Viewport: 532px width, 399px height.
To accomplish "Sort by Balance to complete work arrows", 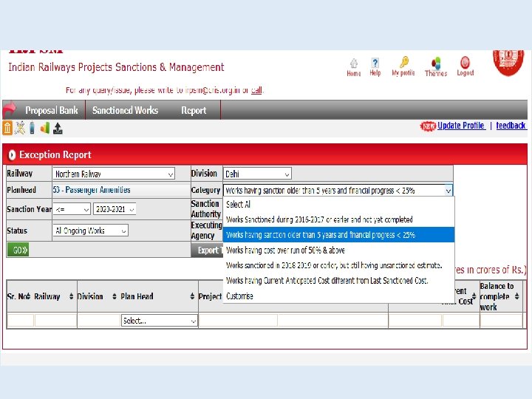I will pyautogui.click(x=516, y=296).
